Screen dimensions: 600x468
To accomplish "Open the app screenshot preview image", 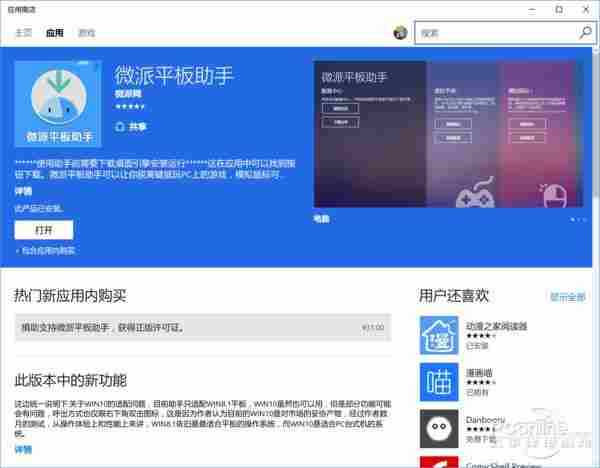I will coord(449,138).
